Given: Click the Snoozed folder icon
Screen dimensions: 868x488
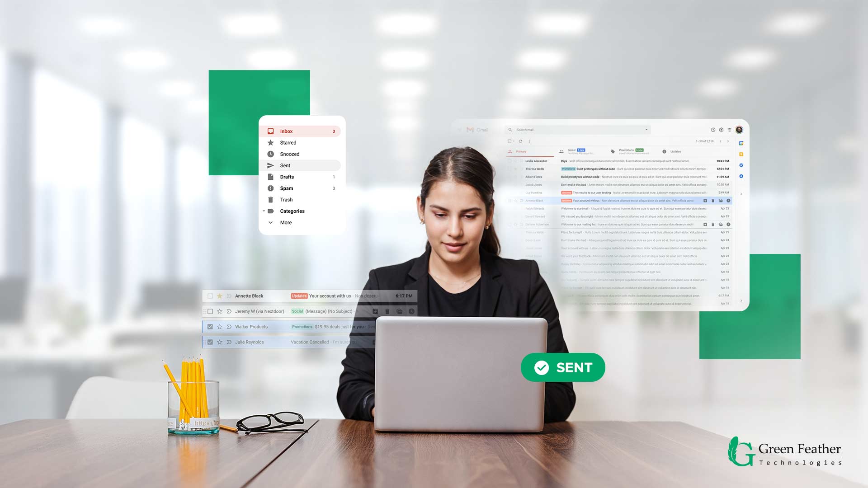Looking at the screenshot, I should pyautogui.click(x=271, y=154).
